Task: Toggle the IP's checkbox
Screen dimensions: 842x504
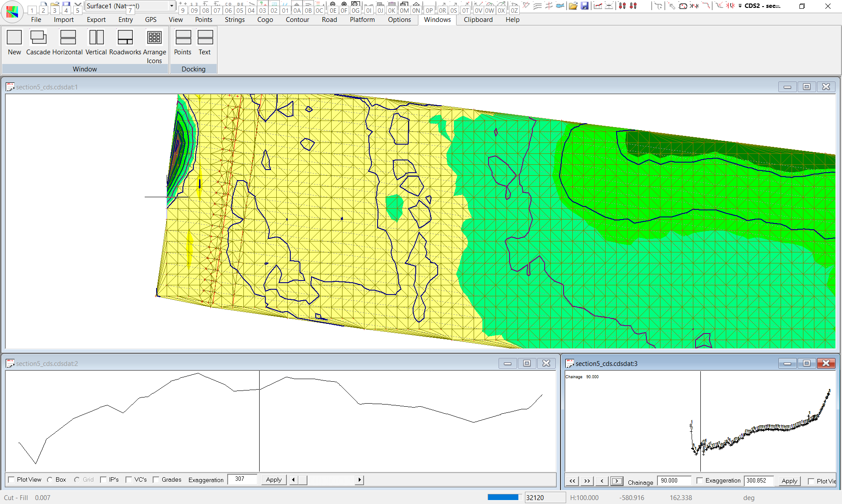Action: click(103, 480)
